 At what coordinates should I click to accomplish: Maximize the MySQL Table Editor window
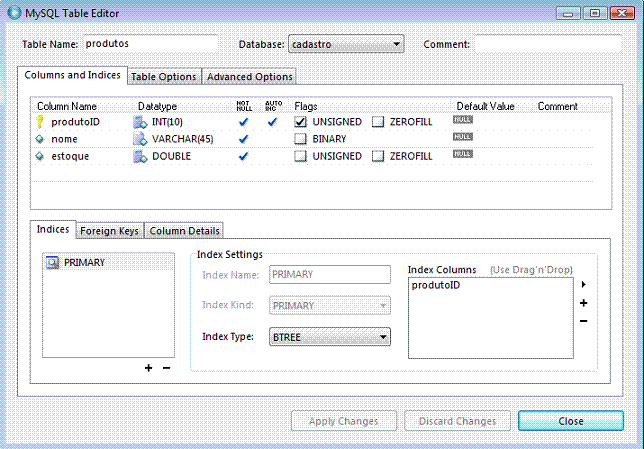(x=595, y=13)
